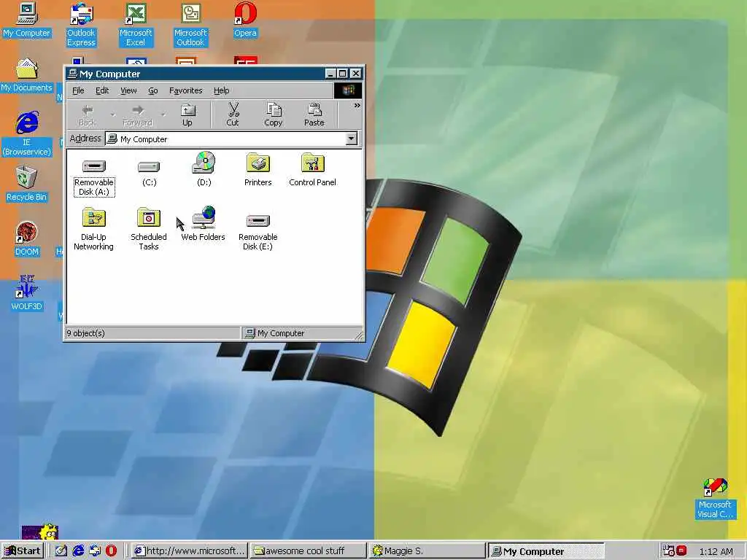Select the WOLF3D desktop shortcut
This screenshot has width=747, height=560.
pos(27,293)
